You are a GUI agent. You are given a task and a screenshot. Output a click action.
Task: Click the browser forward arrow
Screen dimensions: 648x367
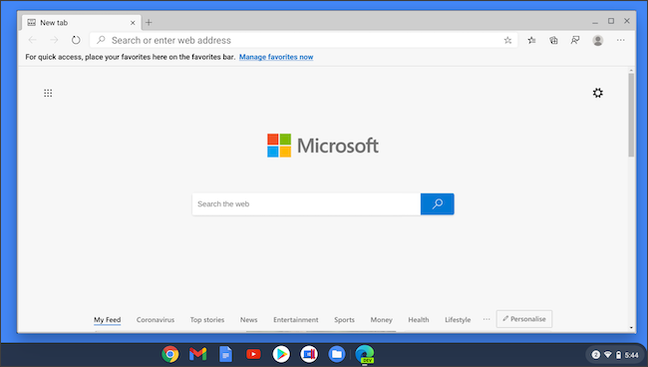click(54, 40)
